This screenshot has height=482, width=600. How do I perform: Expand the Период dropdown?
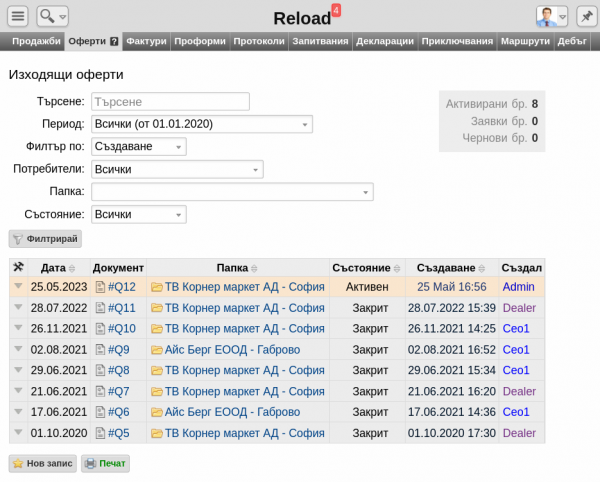(201, 124)
